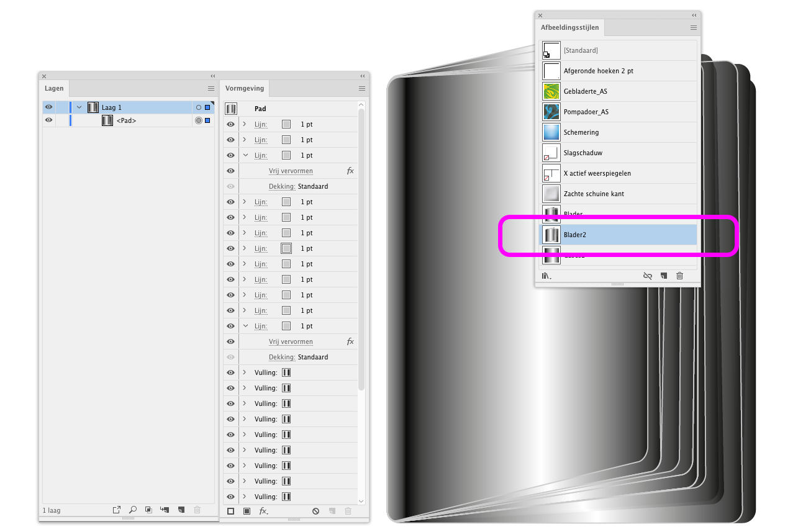Collapse Laag 1 layer chevron

(x=79, y=107)
